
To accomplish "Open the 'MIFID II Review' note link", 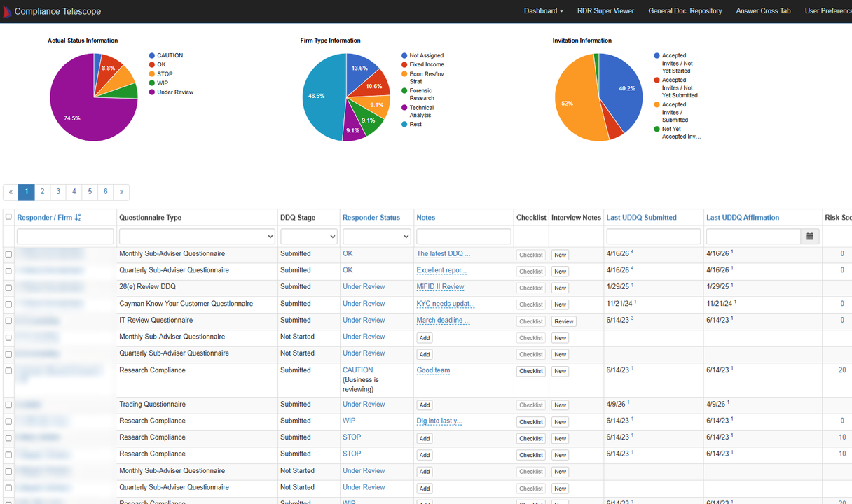I will (441, 287).
